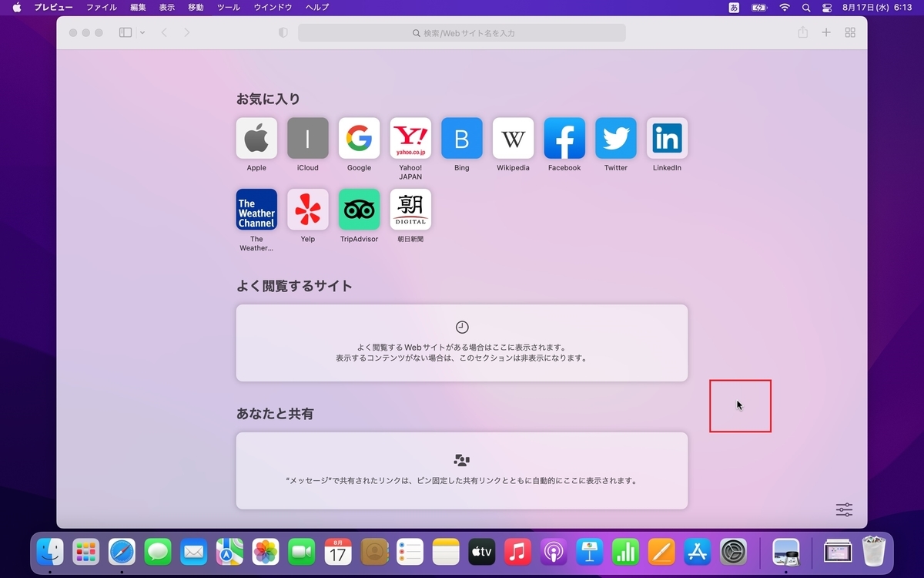924x578 pixels.
Task: Check the battery status icon
Action: [758, 7]
